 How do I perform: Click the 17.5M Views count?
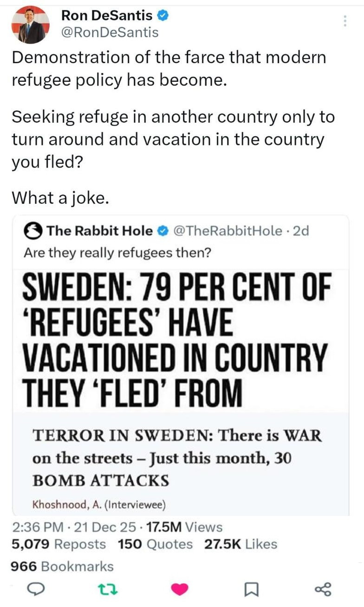point(184,527)
